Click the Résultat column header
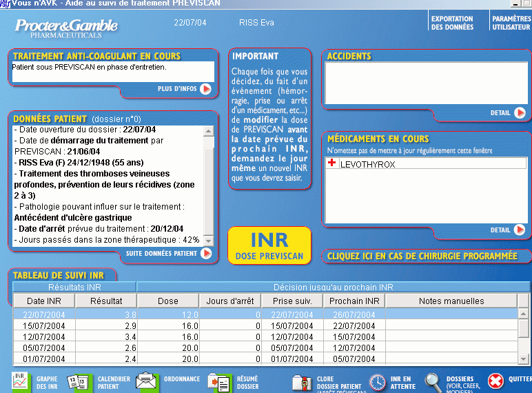Image resolution: width=532 pixels, height=393 pixels. pyautogui.click(x=106, y=301)
